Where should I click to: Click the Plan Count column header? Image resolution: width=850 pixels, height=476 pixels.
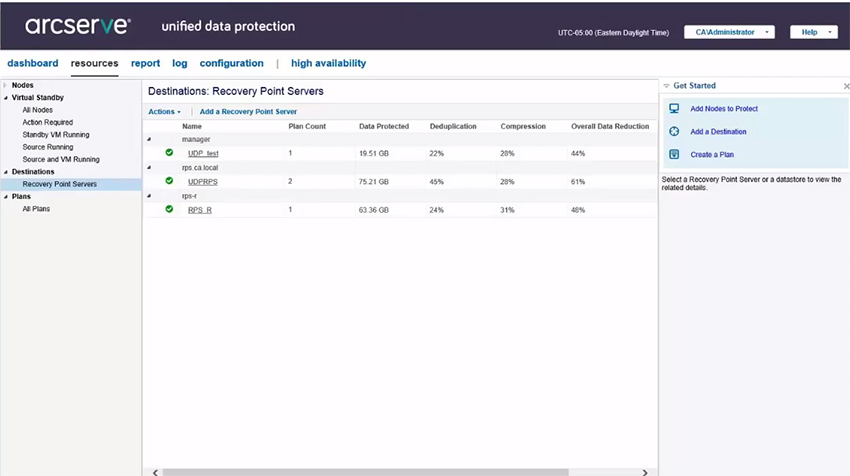tap(307, 126)
